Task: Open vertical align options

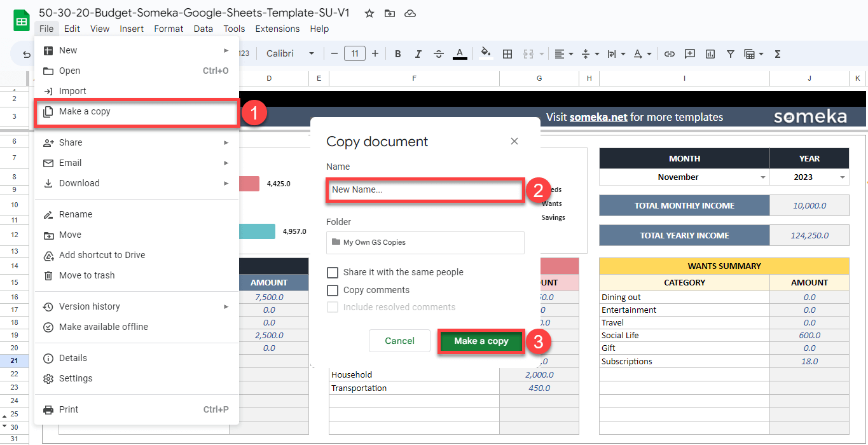Action: click(590, 54)
